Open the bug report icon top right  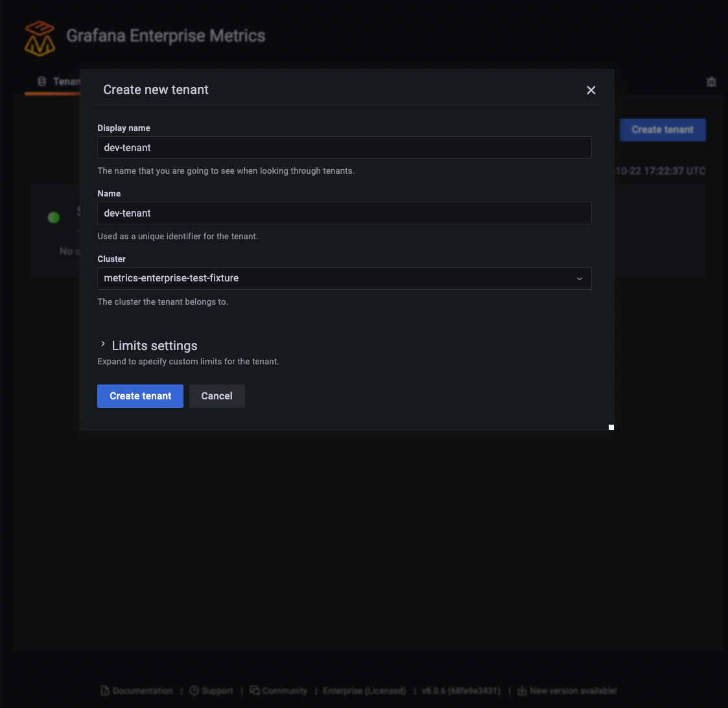click(710, 82)
